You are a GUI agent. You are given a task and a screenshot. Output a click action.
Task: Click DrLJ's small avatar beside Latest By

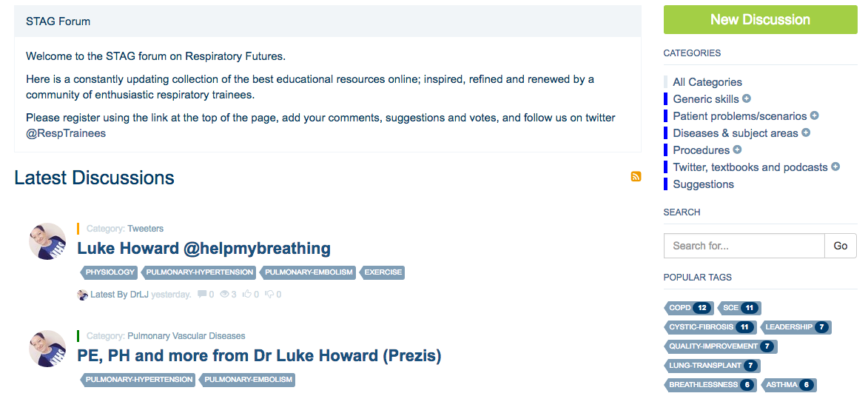click(83, 295)
